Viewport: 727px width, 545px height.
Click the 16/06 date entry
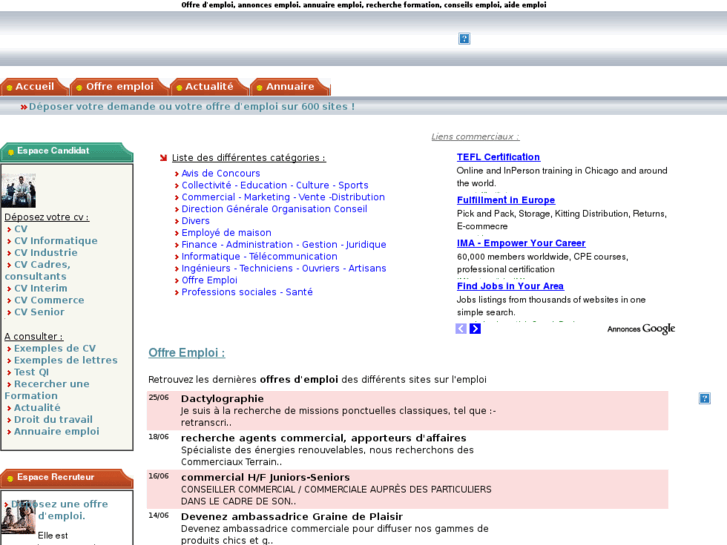coord(159,476)
